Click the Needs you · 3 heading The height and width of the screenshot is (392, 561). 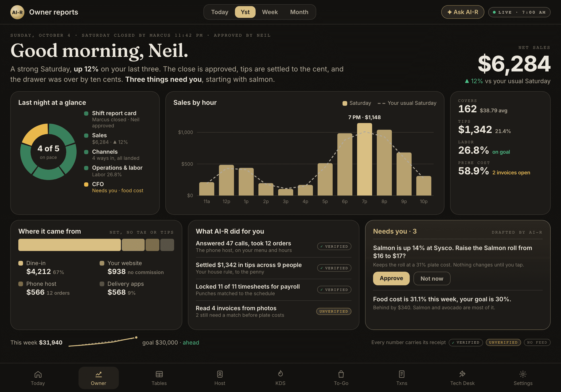coord(395,231)
